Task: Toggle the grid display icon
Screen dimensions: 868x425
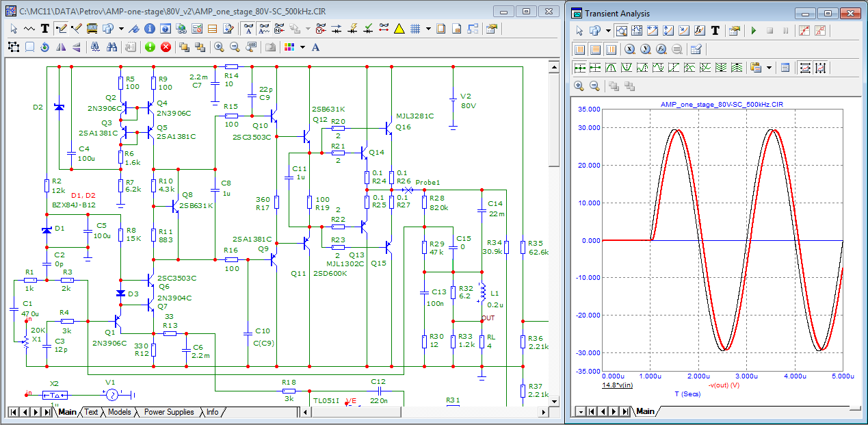Action: [415, 29]
